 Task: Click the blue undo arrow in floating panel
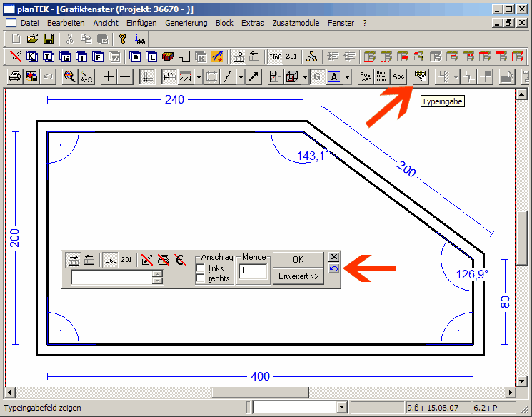[334, 268]
